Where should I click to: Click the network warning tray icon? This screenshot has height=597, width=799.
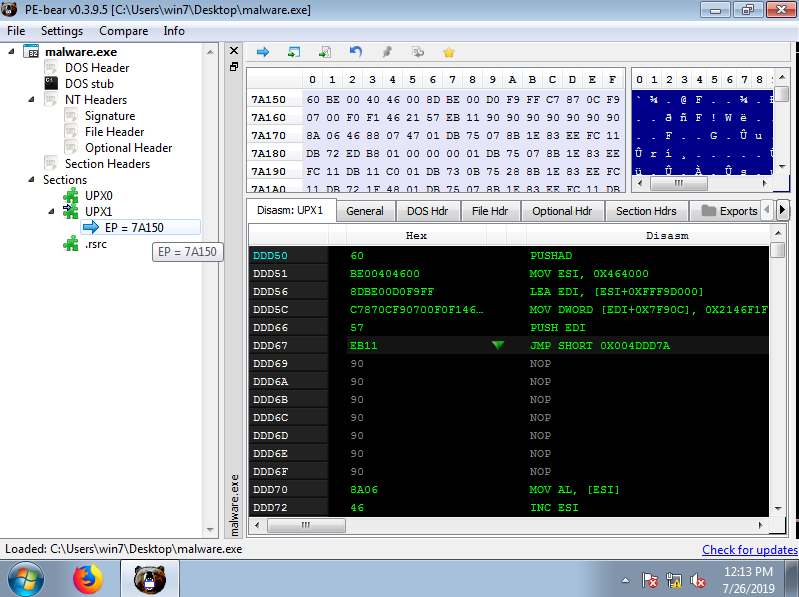click(x=674, y=580)
